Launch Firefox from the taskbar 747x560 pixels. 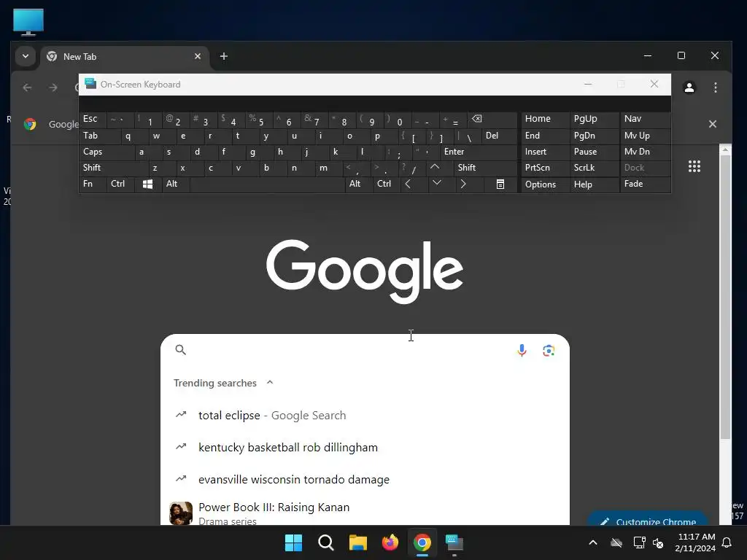point(390,542)
